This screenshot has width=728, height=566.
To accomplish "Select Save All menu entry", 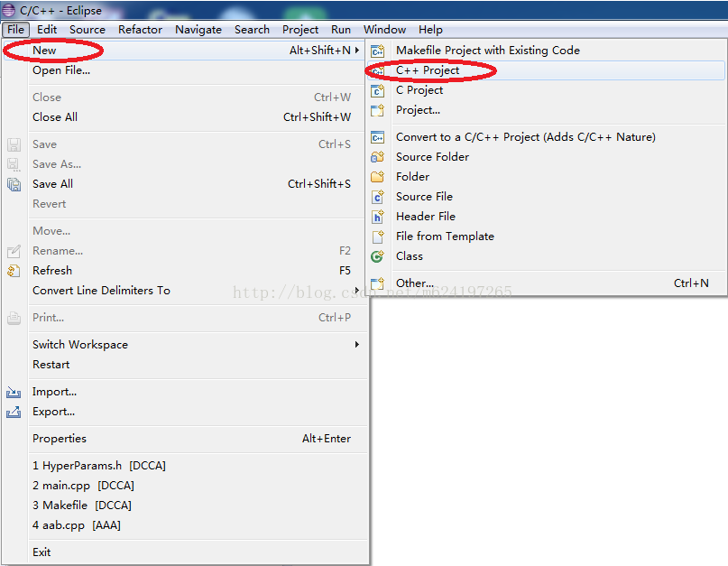I will [x=185, y=184].
